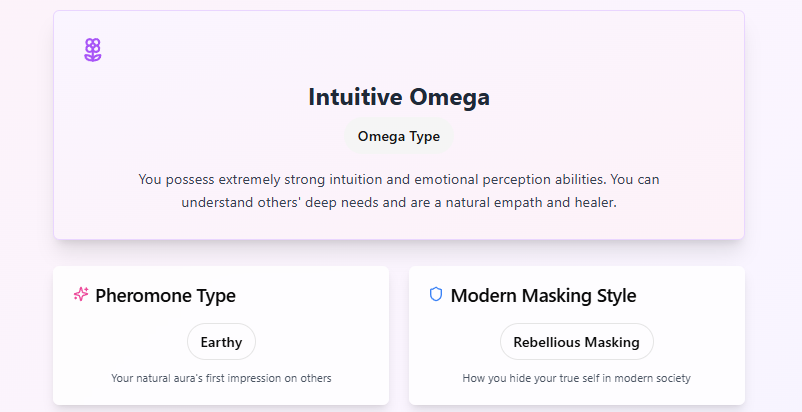Select the Earthy pheromone badge
The image size is (802, 412).
pyautogui.click(x=221, y=342)
